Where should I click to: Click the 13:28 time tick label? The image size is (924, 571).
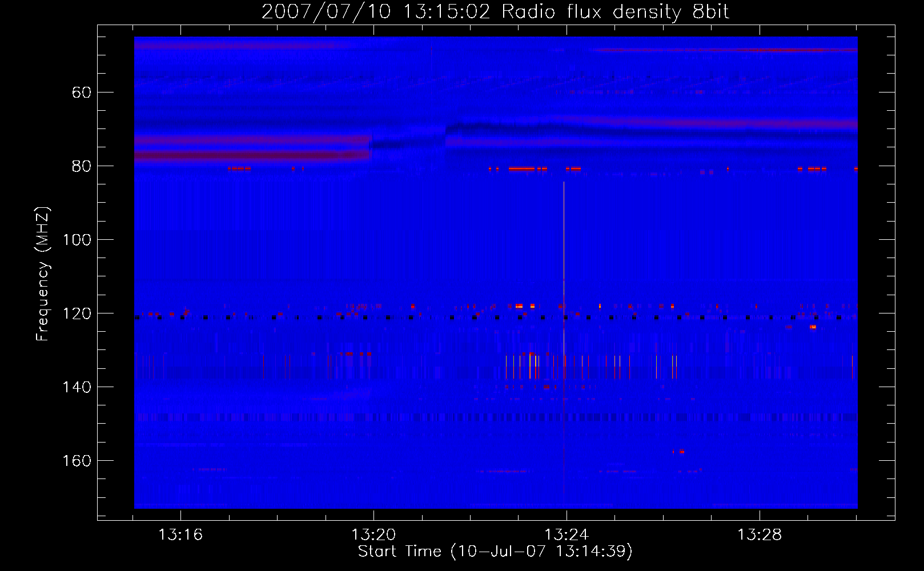point(760,535)
